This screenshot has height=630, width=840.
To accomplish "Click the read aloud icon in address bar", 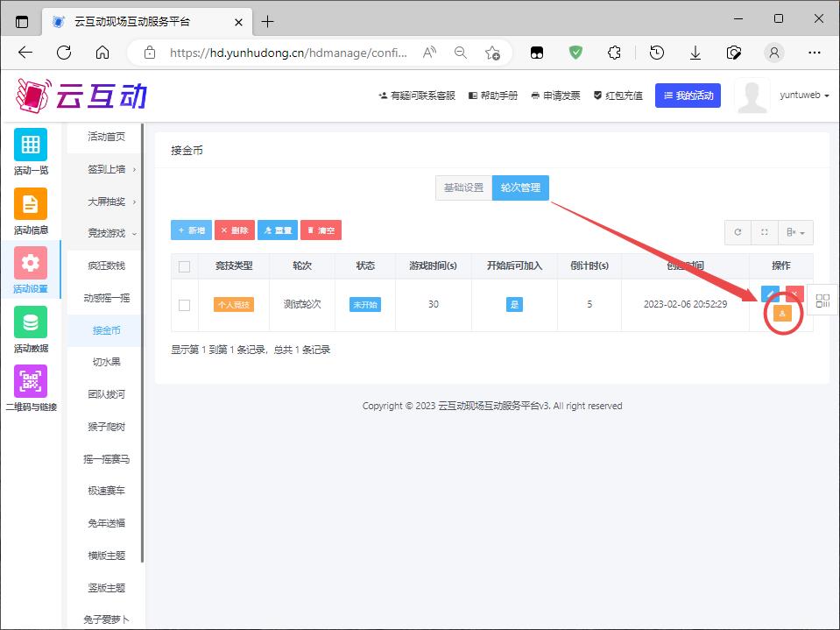I will [429, 53].
